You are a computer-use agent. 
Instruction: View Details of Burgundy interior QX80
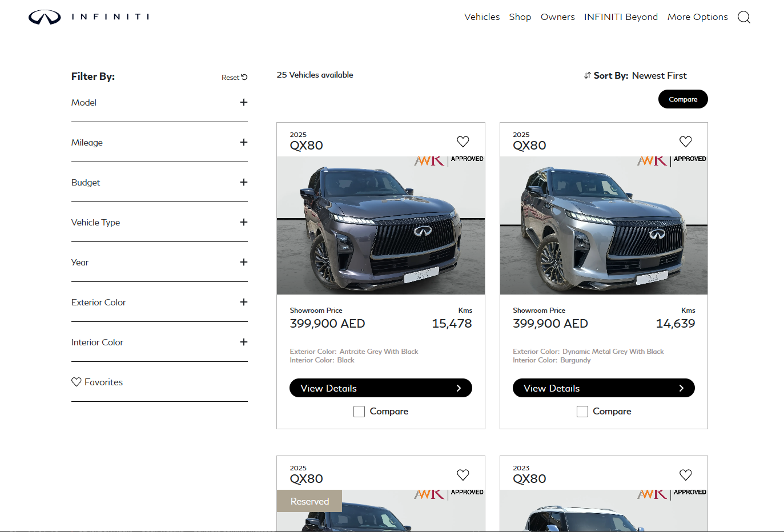click(604, 388)
